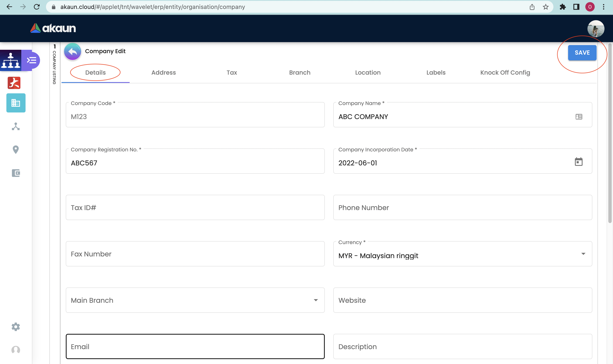Open calendar picker for Incorporation Date
This screenshot has width=613, height=364.
pos(578,162)
